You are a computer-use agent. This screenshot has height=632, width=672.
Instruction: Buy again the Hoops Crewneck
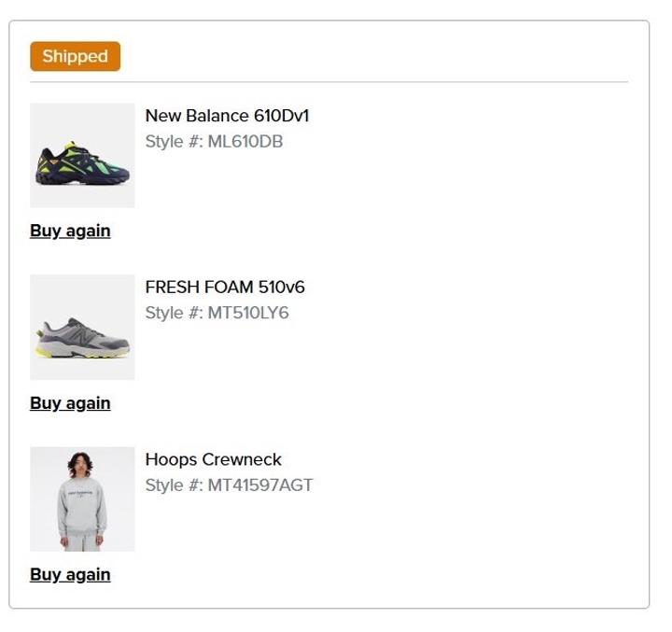tap(70, 574)
